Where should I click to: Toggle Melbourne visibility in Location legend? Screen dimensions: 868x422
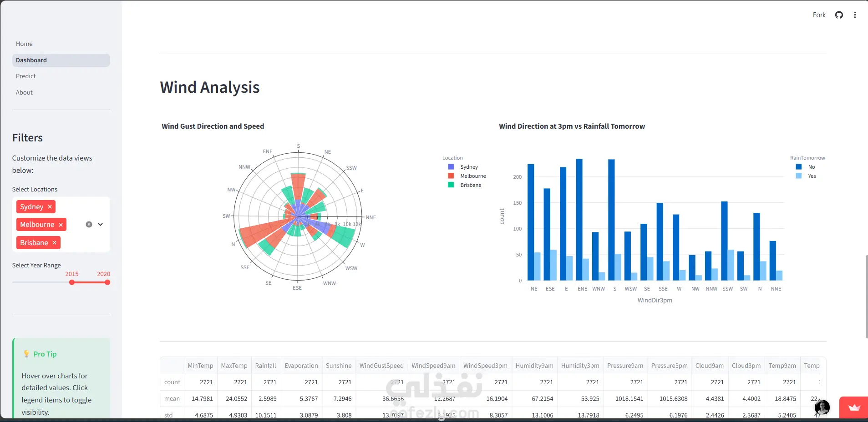tap(467, 176)
